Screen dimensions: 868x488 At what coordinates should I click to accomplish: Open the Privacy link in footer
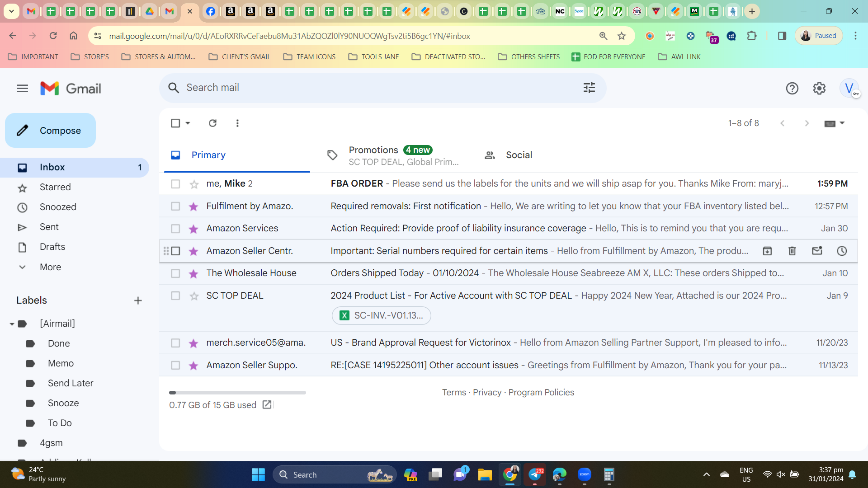(x=487, y=392)
